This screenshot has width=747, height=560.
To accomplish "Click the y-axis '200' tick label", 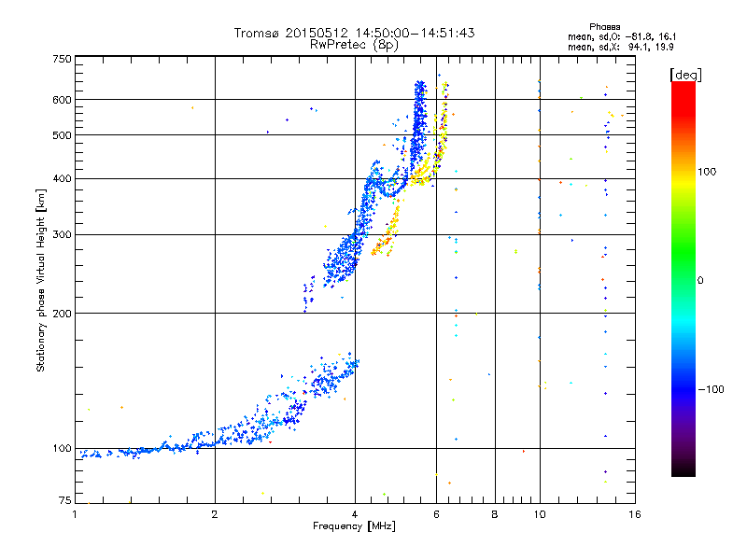I will click(x=63, y=314).
